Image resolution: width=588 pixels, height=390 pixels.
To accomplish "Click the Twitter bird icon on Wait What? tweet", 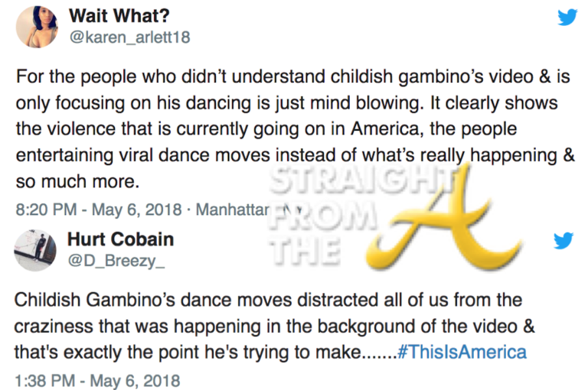I will coord(567,17).
